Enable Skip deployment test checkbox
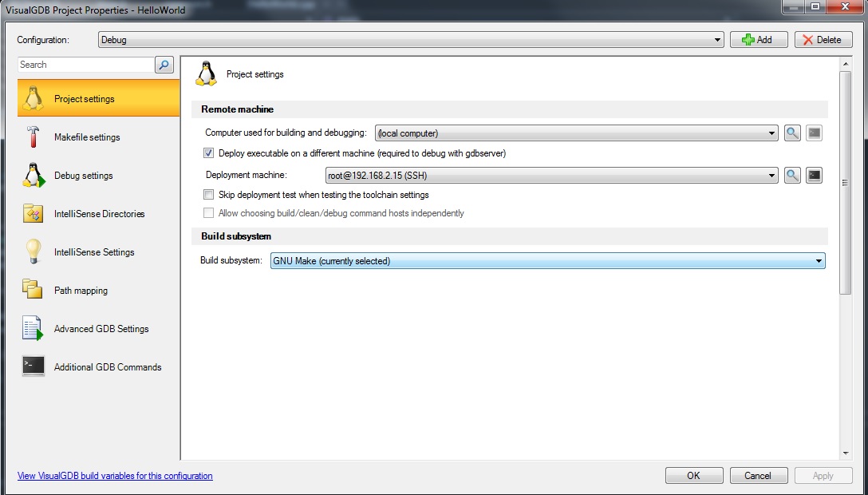 [209, 194]
